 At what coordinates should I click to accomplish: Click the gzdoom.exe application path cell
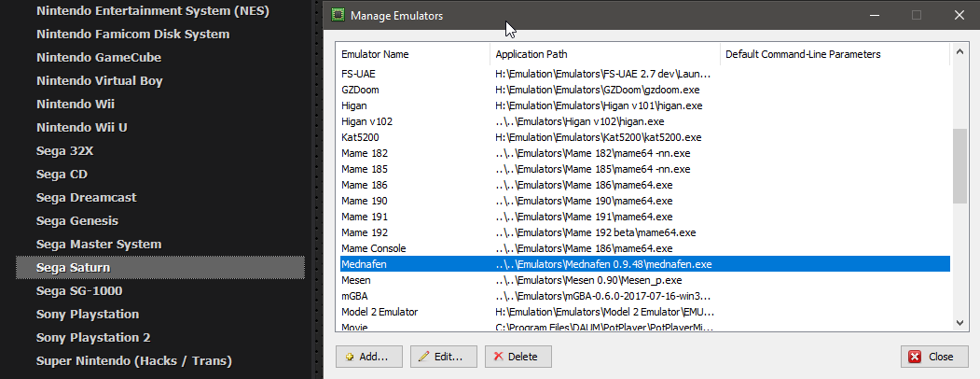598,90
